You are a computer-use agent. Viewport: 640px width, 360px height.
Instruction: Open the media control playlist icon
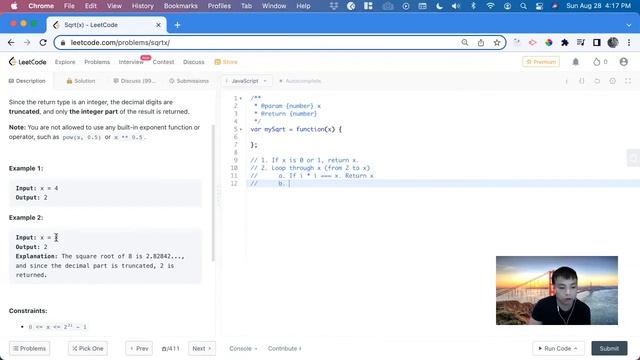581,42
